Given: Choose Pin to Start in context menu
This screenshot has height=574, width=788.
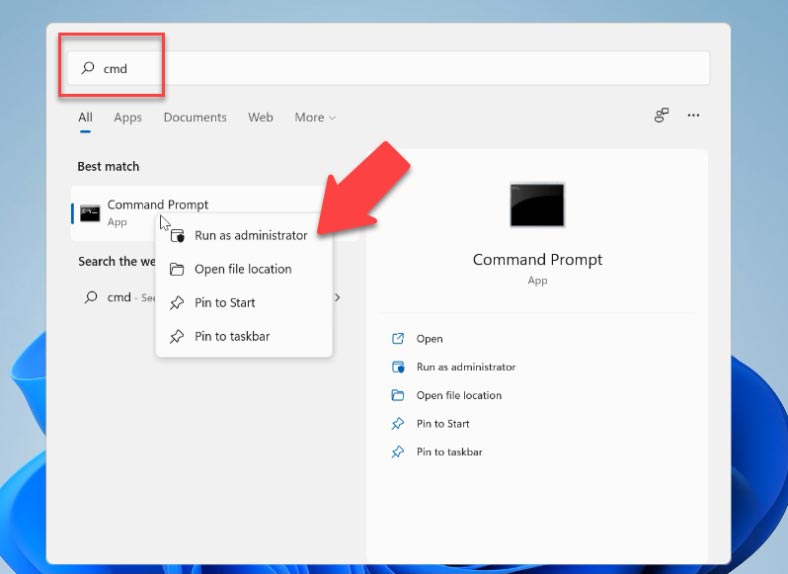Looking at the screenshot, I should tap(244, 303).
